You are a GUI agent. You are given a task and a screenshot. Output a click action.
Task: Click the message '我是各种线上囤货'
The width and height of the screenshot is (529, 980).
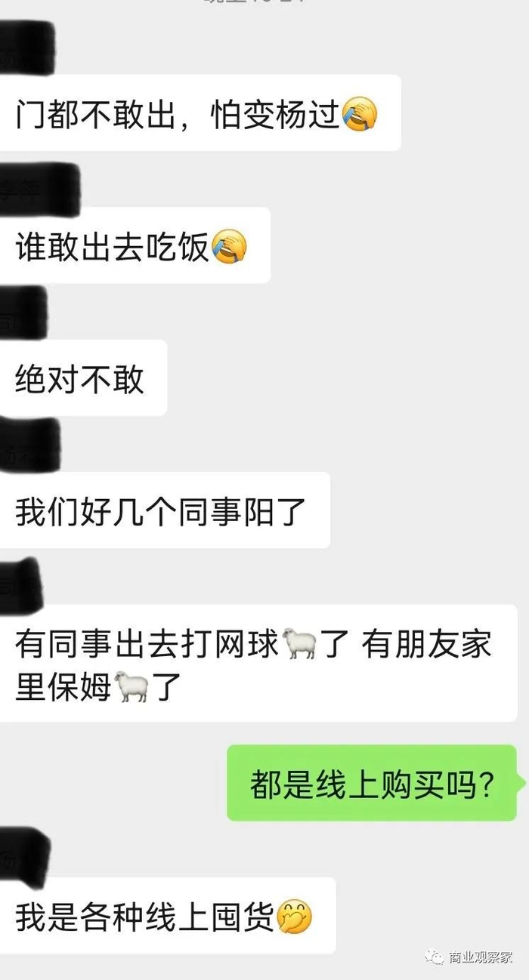[167, 915]
